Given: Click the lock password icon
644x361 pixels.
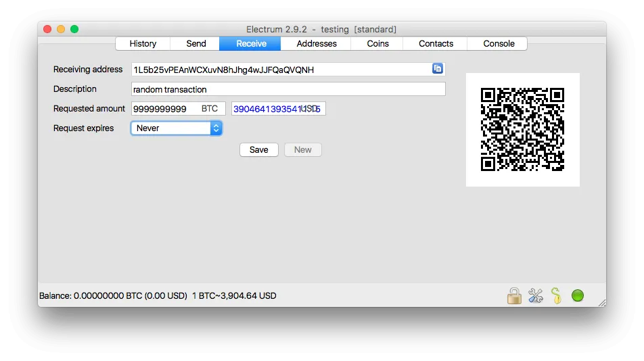Looking at the screenshot, I should (514, 296).
